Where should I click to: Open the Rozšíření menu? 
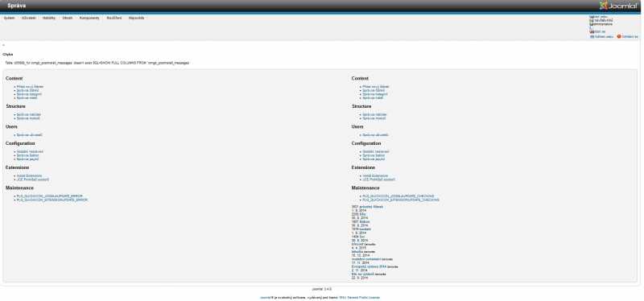(114, 18)
